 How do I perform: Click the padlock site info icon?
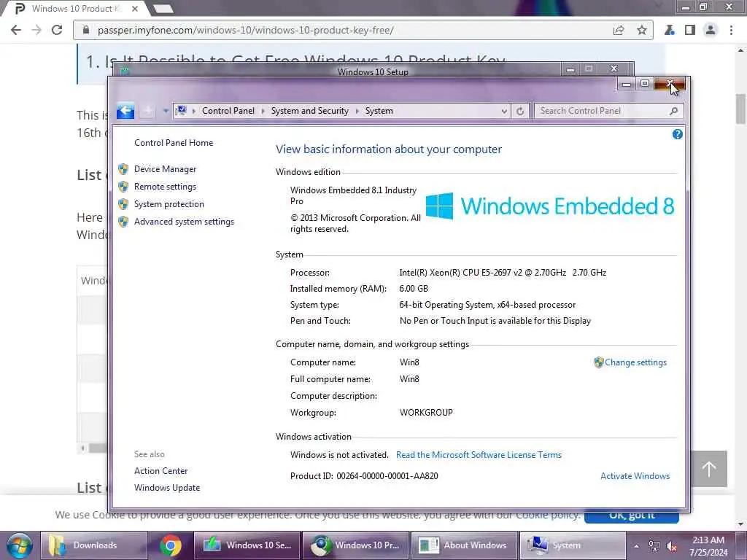[86, 30]
